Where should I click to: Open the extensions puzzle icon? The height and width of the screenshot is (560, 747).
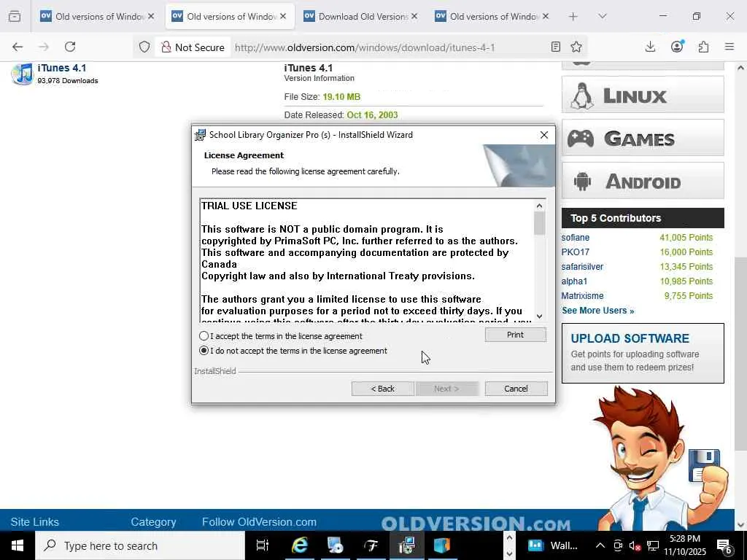[x=703, y=47]
